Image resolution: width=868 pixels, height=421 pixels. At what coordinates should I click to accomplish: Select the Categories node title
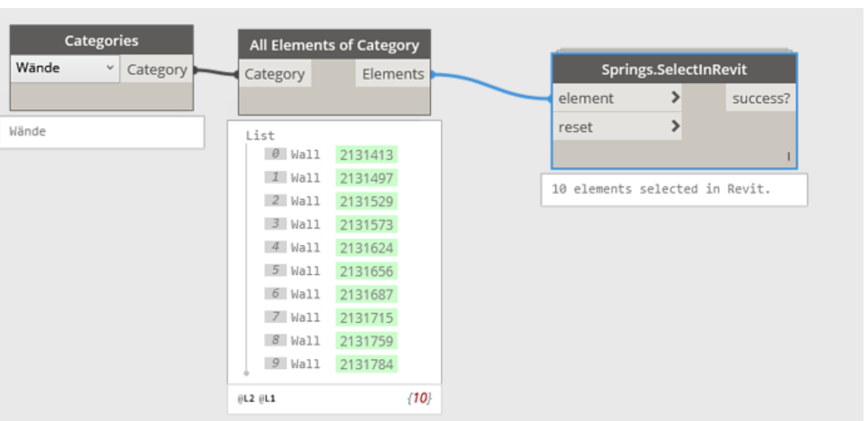pos(101,41)
